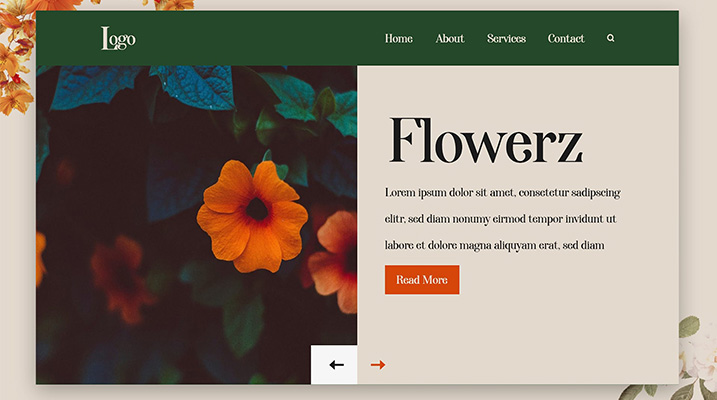
Task: Click the Flowerz heading
Action: [486, 141]
